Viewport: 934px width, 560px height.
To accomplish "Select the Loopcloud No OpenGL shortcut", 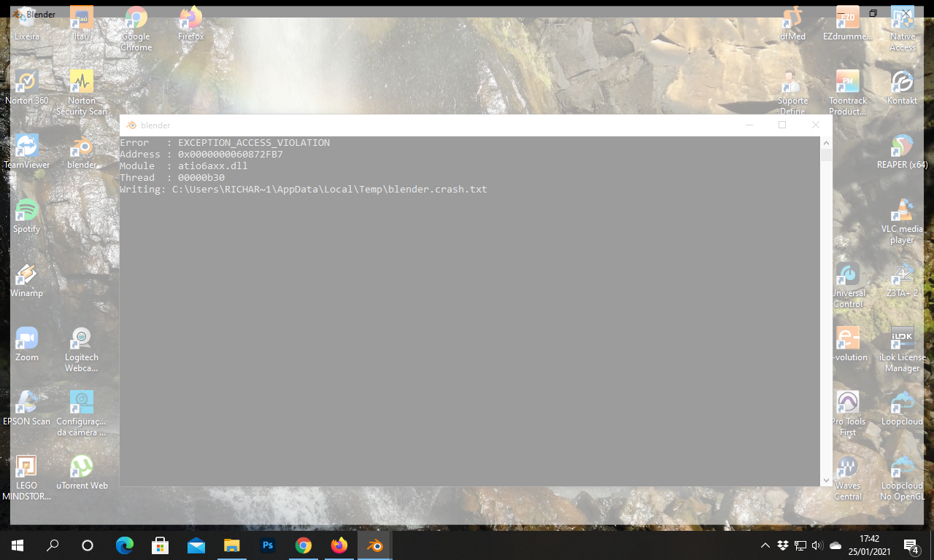I will 903,478.
